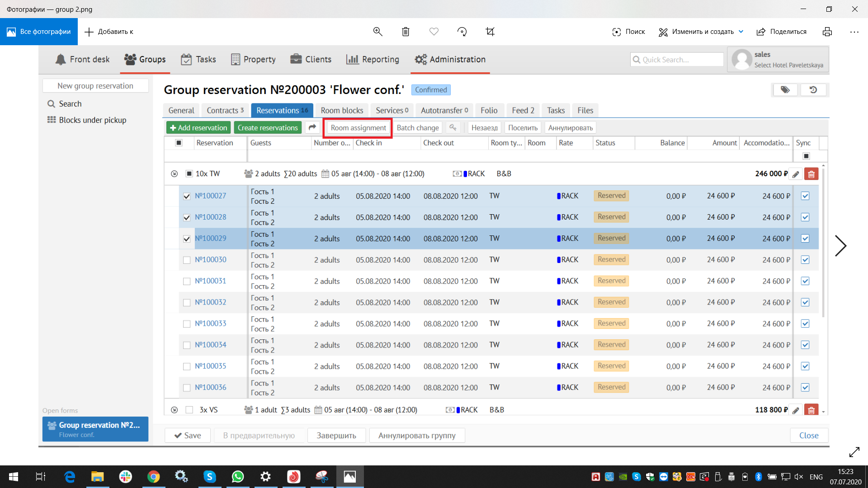
Task: Expand the 3x VS reservation group
Action: (x=174, y=410)
